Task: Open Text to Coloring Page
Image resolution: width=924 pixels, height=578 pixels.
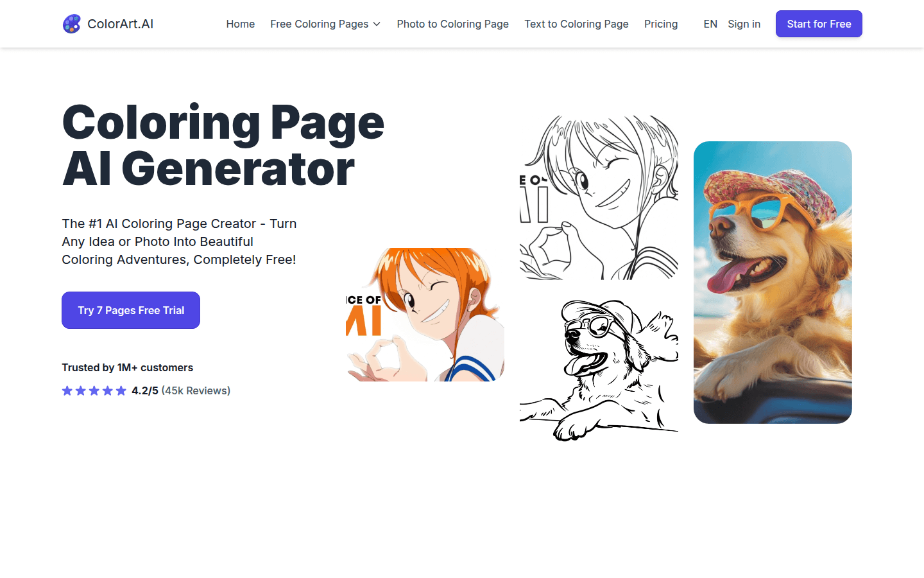Action: [x=576, y=24]
